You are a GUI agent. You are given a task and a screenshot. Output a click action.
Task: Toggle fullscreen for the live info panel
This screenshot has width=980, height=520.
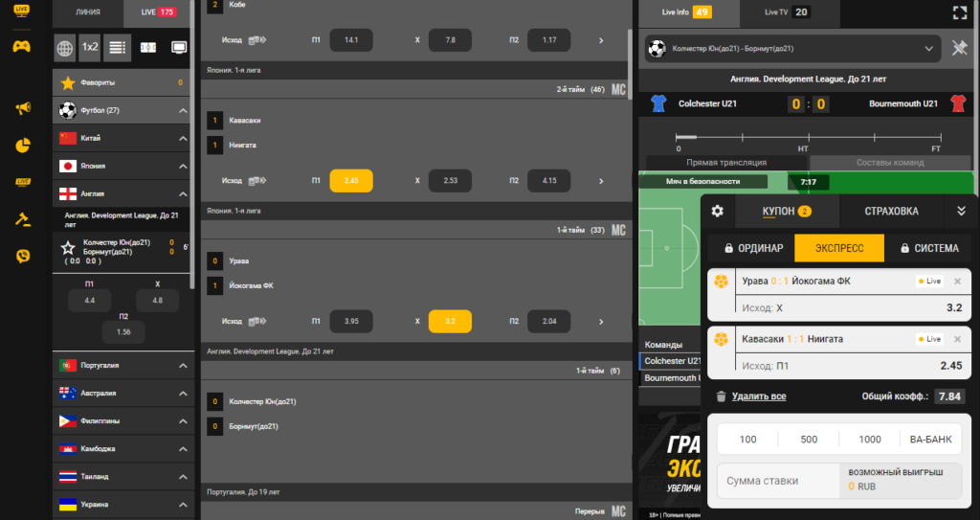pyautogui.click(x=960, y=12)
